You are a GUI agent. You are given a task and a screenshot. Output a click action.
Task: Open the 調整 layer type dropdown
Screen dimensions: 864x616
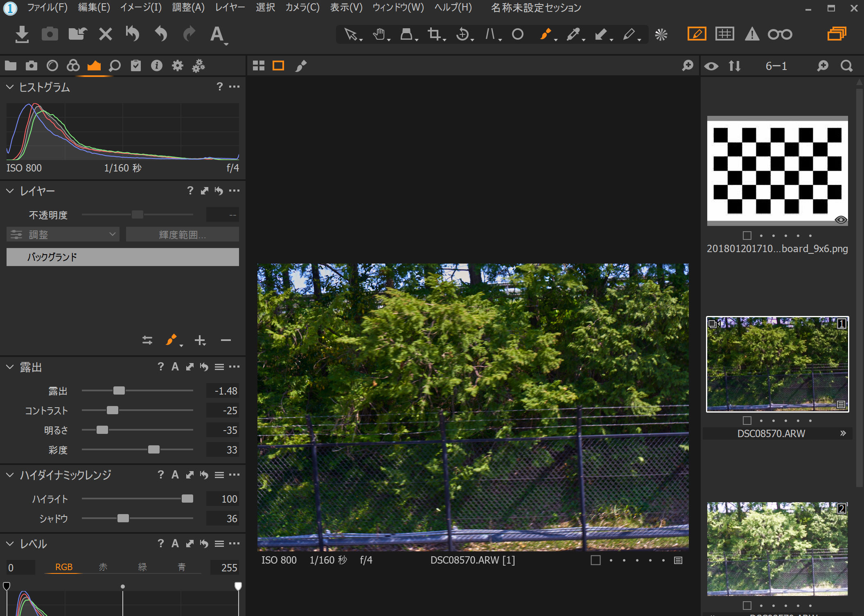[63, 235]
